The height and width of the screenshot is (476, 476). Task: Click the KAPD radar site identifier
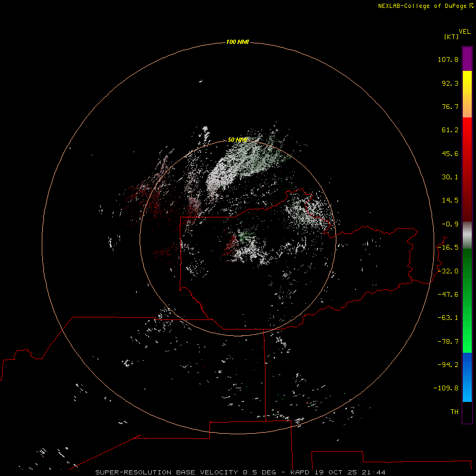coord(300,472)
